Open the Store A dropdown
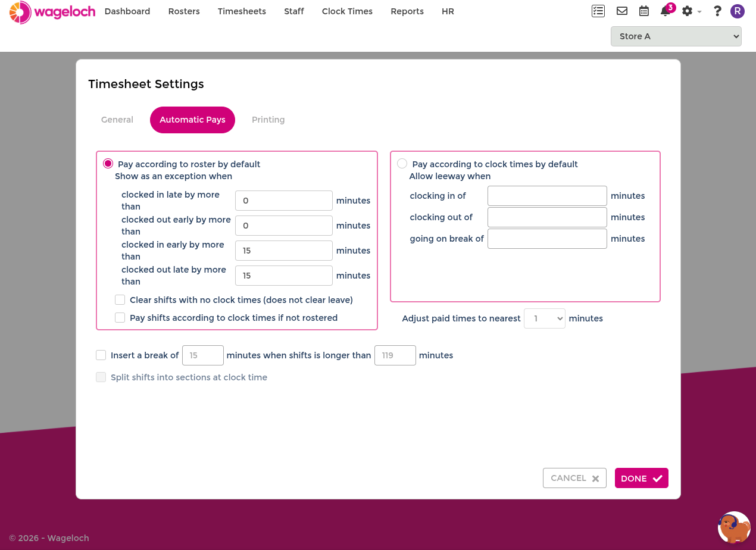The height and width of the screenshot is (550, 756). pos(676,36)
